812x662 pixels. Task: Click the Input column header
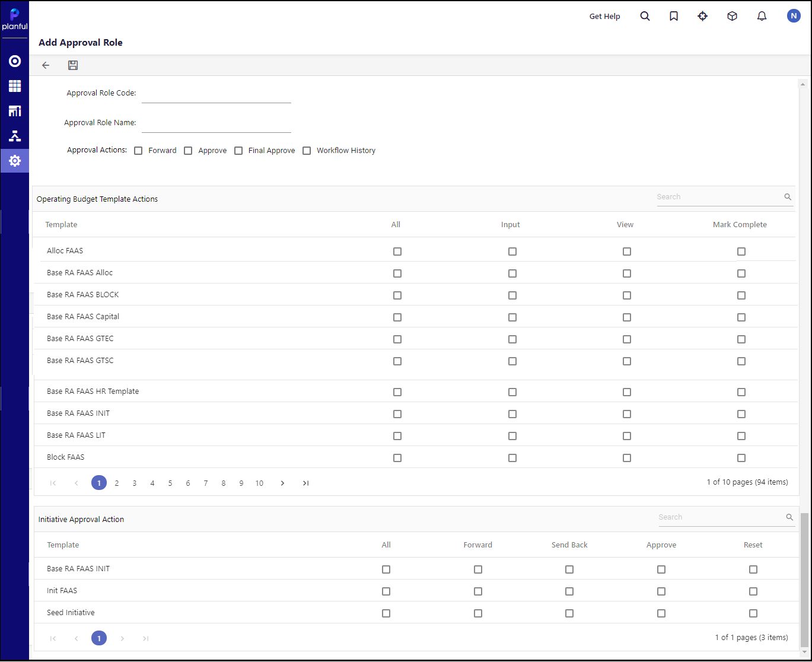[510, 225]
